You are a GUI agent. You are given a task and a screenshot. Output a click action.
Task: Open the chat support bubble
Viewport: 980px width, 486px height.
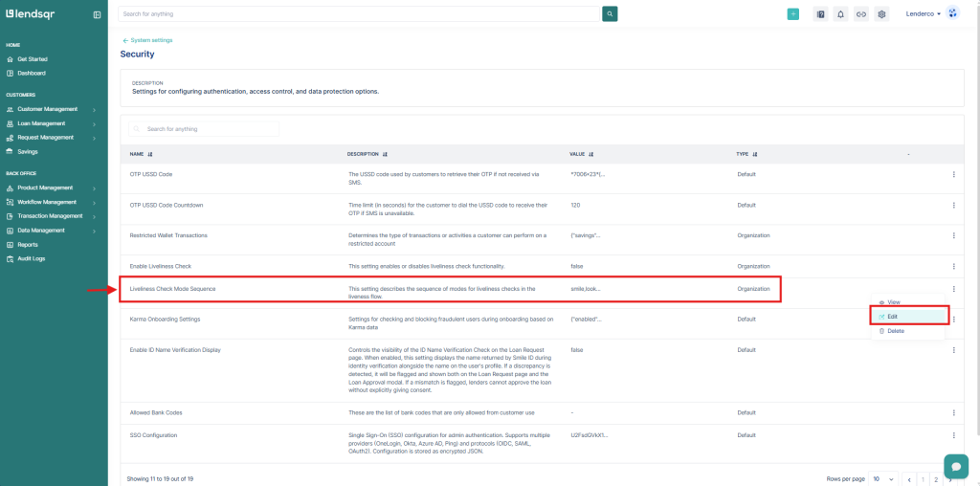coord(955,465)
